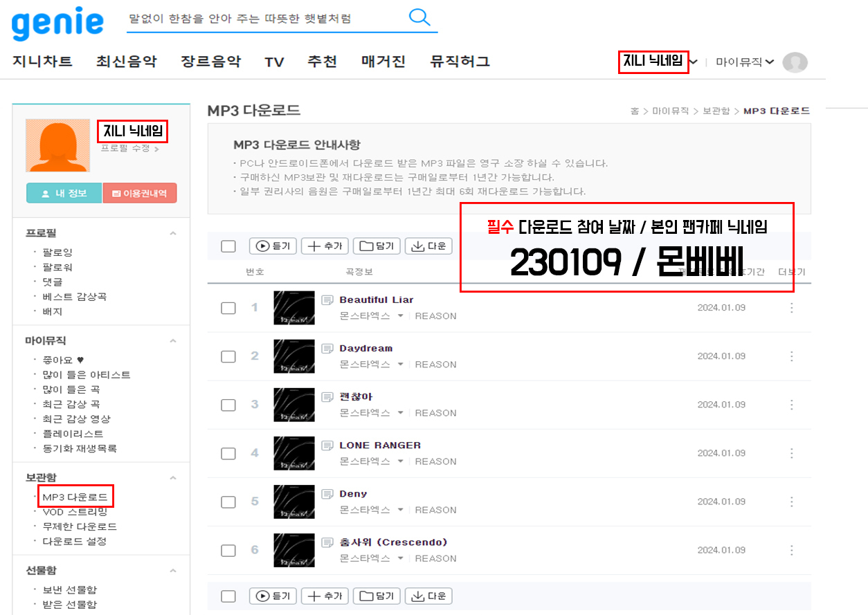Open lyrics icon for Daydream
The image size is (868, 615).
point(327,348)
